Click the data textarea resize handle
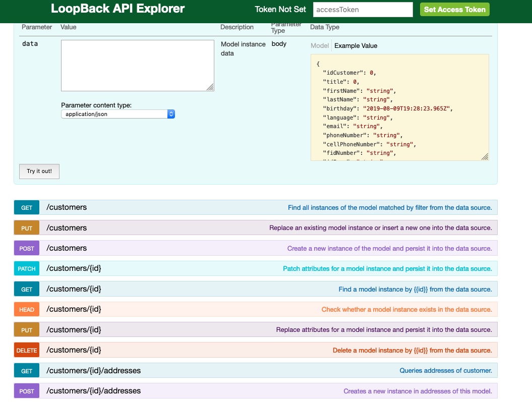 click(210, 88)
